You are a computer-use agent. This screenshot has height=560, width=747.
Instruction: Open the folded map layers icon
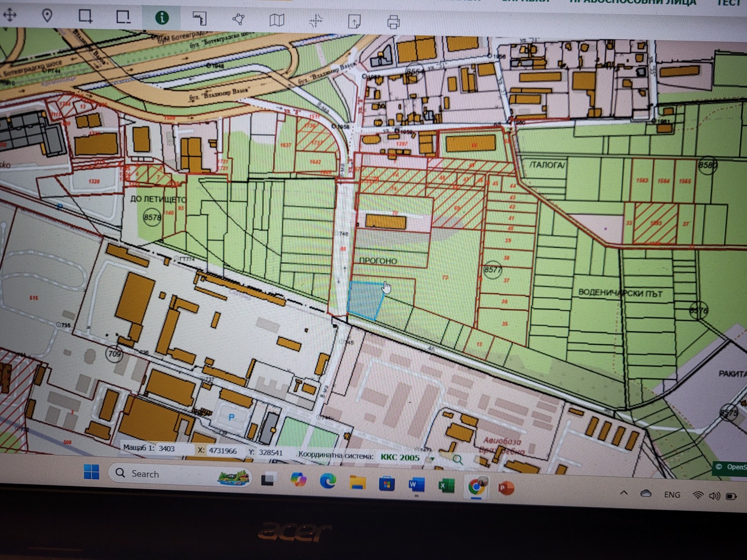[x=277, y=20]
